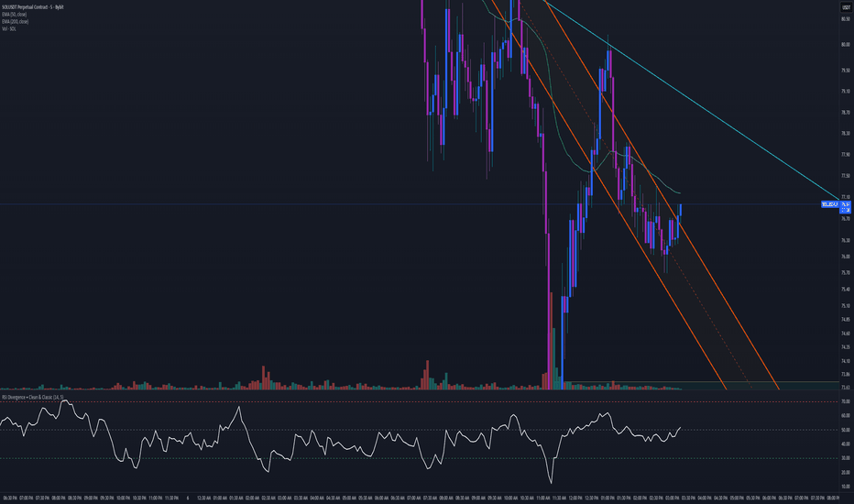Click the SOLUSDT Perpetual Contract chart title
The width and height of the screenshot is (854, 504).
33,7
